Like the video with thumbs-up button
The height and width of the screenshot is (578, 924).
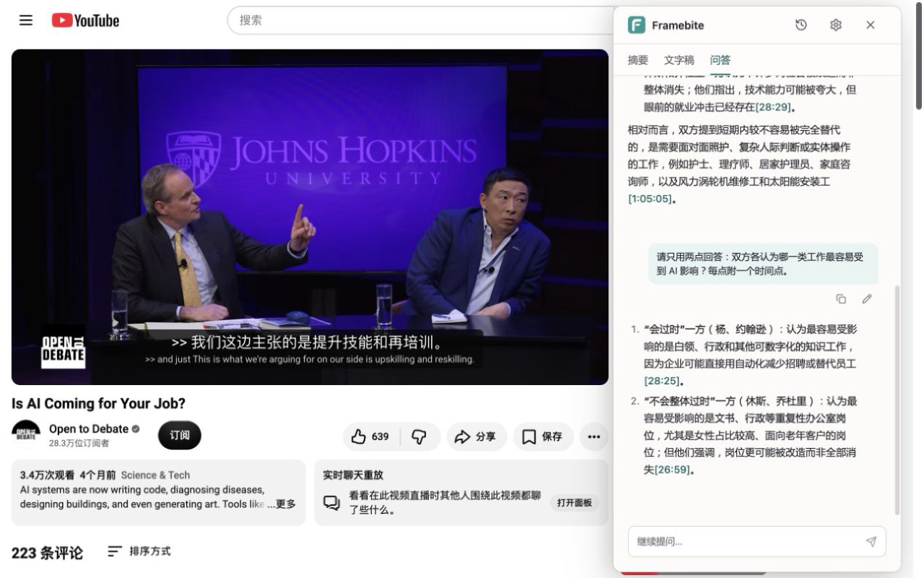pyautogui.click(x=370, y=436)
